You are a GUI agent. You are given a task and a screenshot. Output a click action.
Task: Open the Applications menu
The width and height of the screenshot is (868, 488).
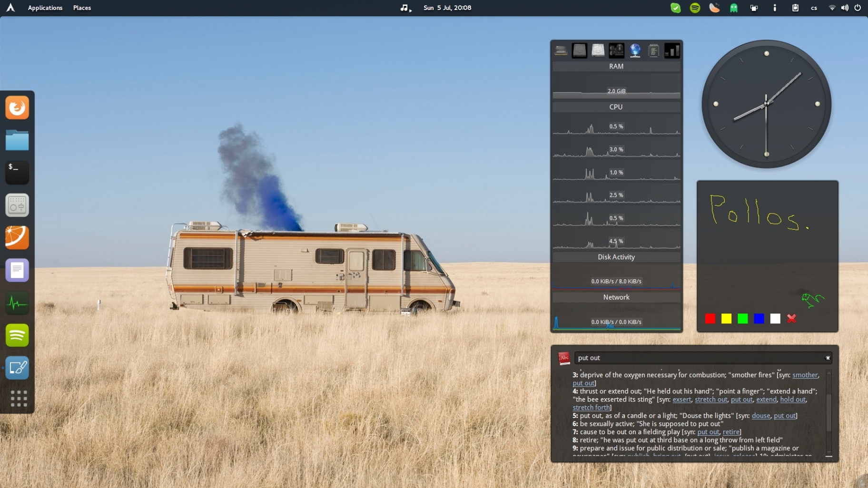(x=45, y=8)
